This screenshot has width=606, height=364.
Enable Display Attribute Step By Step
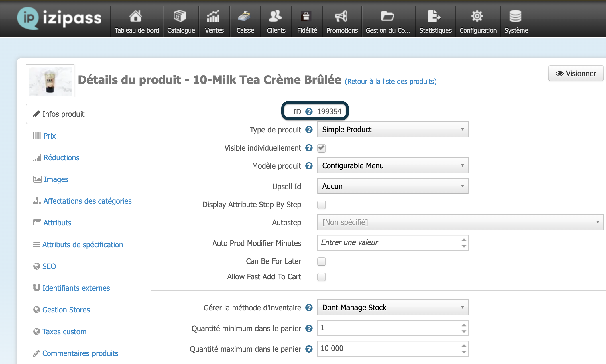tap(322, 205)
